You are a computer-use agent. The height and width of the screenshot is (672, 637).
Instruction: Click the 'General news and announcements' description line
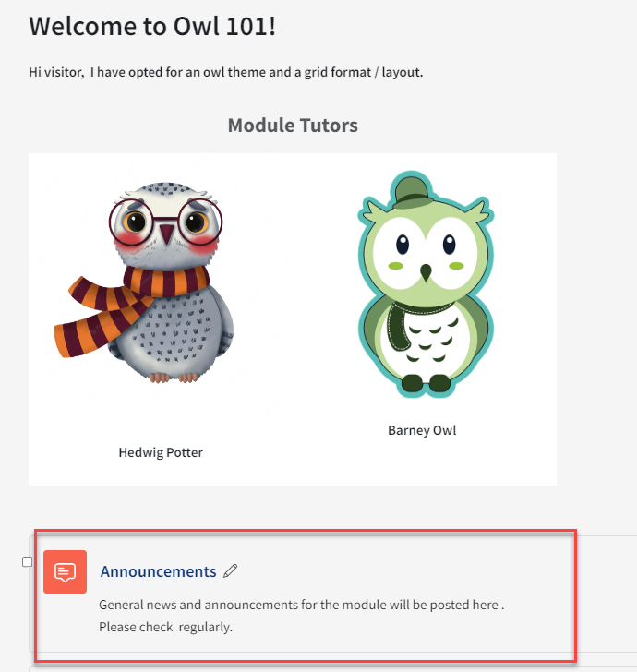click(x=301, y=605)
